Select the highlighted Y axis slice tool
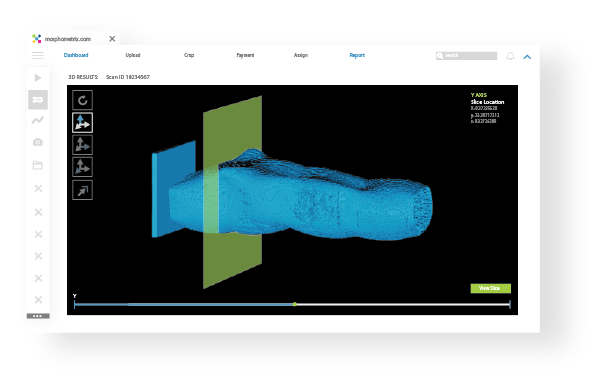Viewport: 590px width, 382px height. pos(82,123)
